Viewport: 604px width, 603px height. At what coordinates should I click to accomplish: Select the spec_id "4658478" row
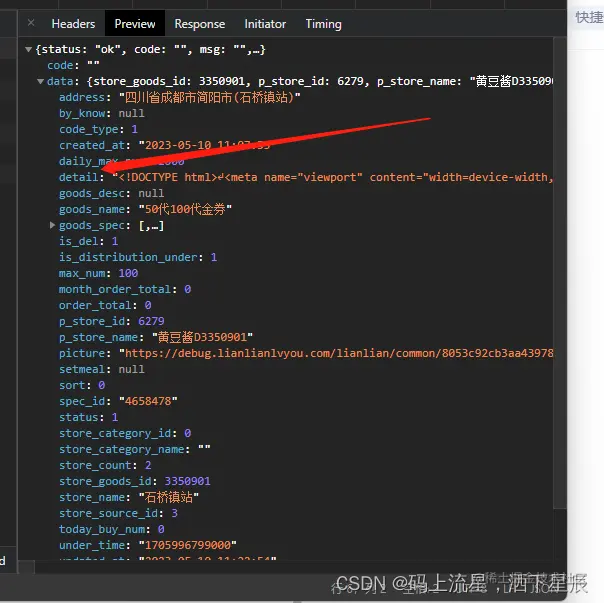[118, 401]
